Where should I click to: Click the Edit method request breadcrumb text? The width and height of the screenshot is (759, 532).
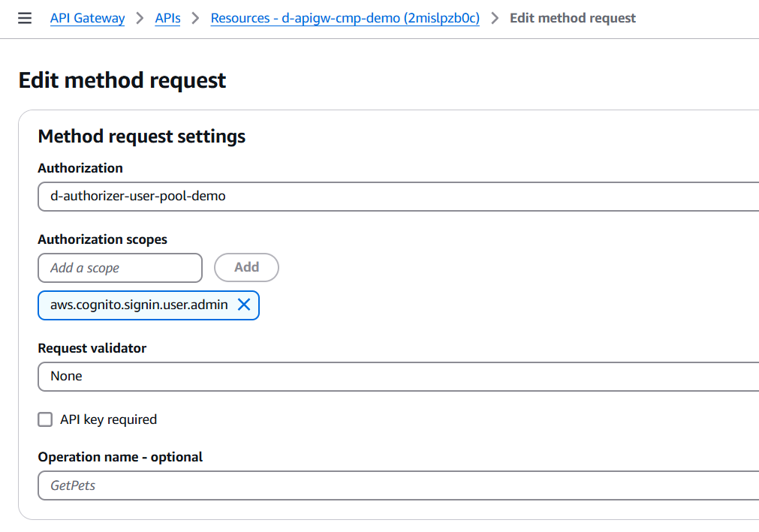click(x=572, y=19)
